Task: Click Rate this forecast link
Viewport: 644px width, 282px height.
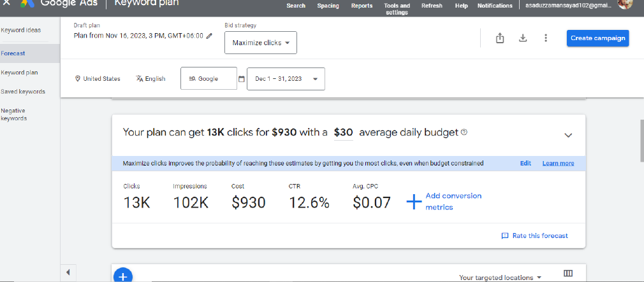Action: click(x=535, y=236)
